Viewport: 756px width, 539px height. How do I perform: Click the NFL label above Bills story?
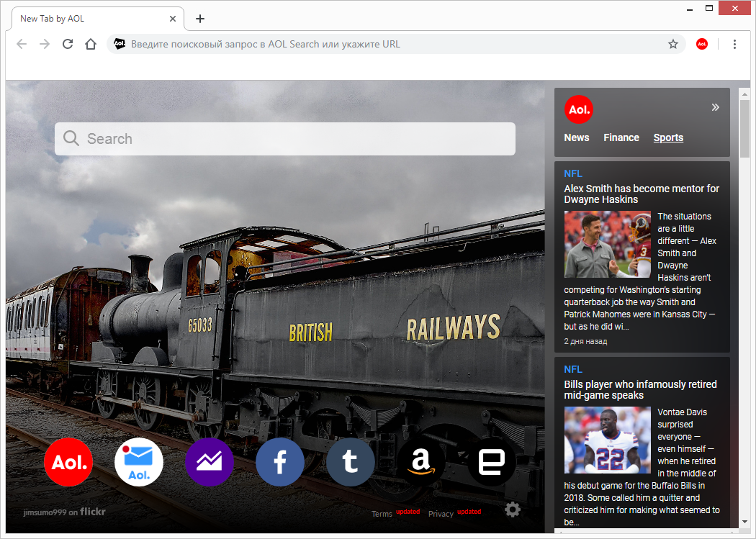(x=573, y=369)
